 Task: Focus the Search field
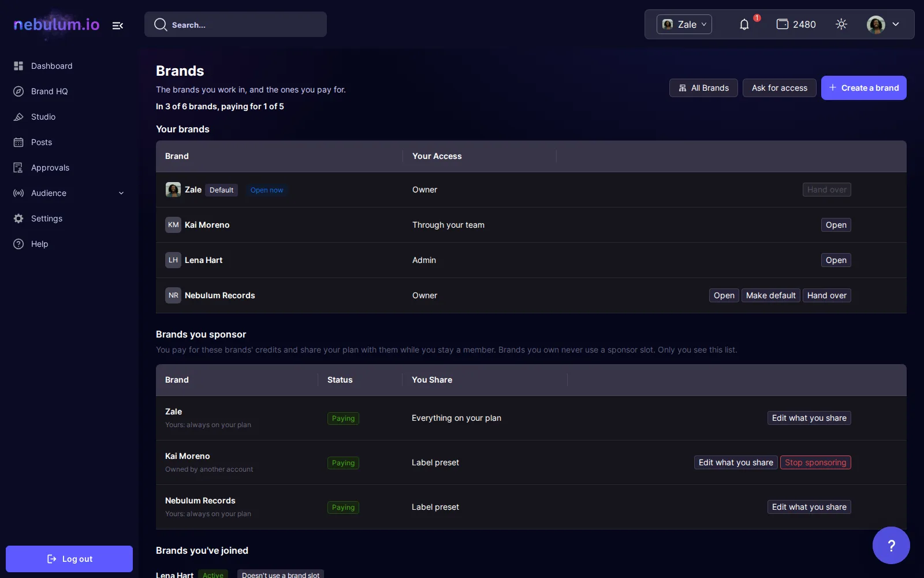point(236,24)
